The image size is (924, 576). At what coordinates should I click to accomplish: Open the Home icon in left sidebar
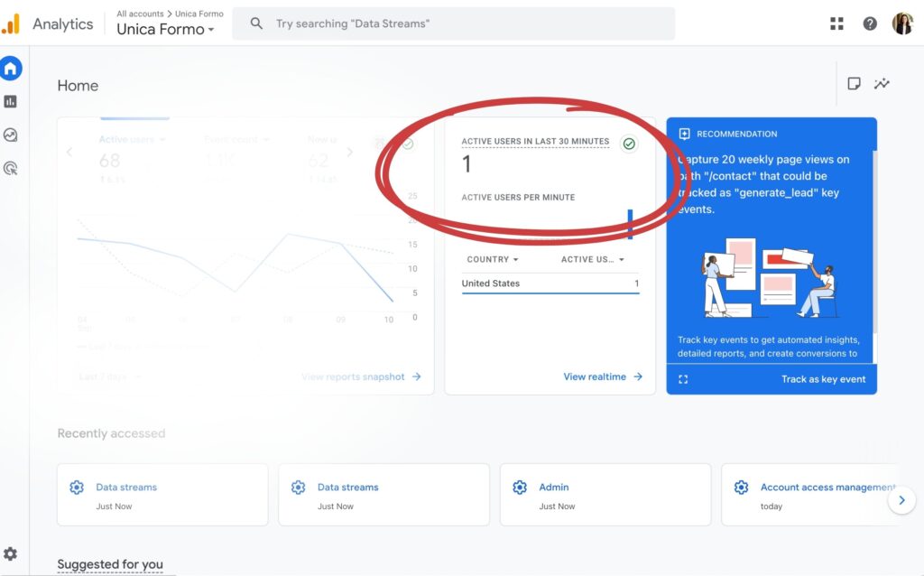11,69
